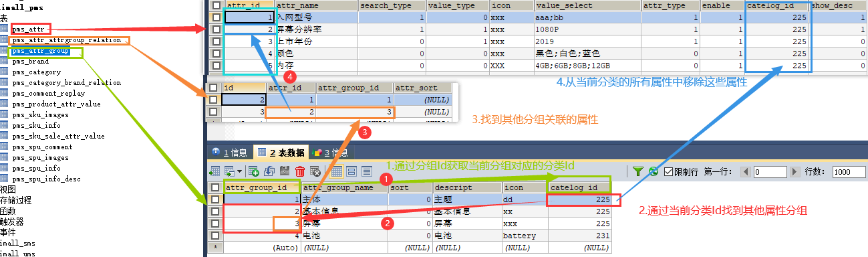Click table icon beside pms_spu_info_desc
The image size is (868, 257).
tap(5, 179)
